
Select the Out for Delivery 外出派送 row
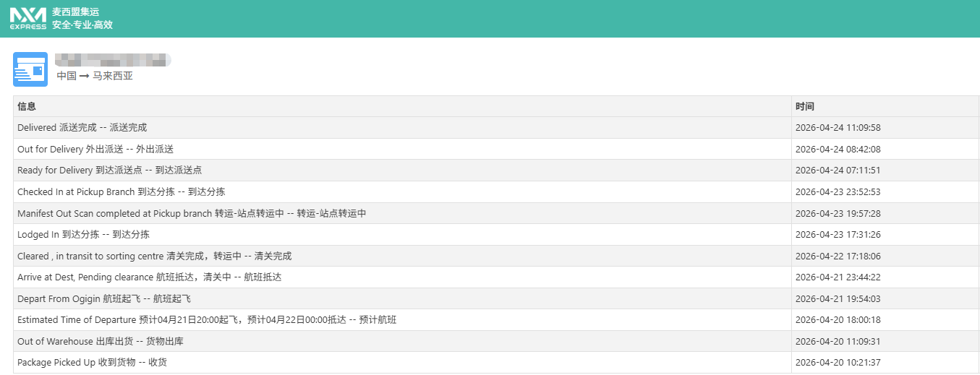[95, 149]
